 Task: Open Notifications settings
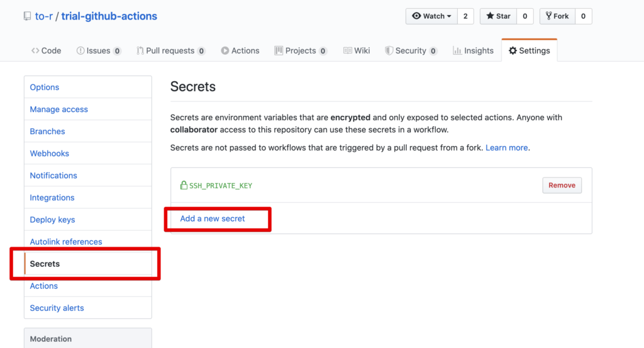88,176
